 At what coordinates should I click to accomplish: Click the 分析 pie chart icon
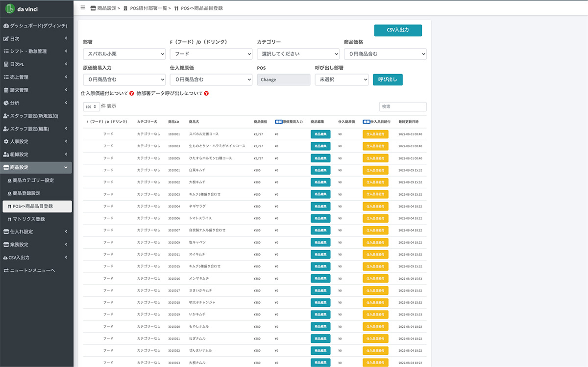pyautogui.click(x=6, y=103)
